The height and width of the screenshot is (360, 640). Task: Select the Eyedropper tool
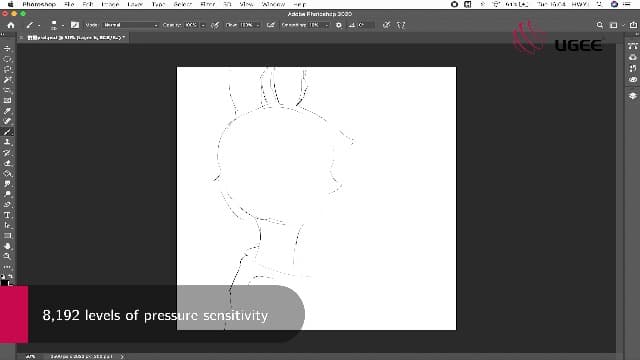click(x=7, y=111)
